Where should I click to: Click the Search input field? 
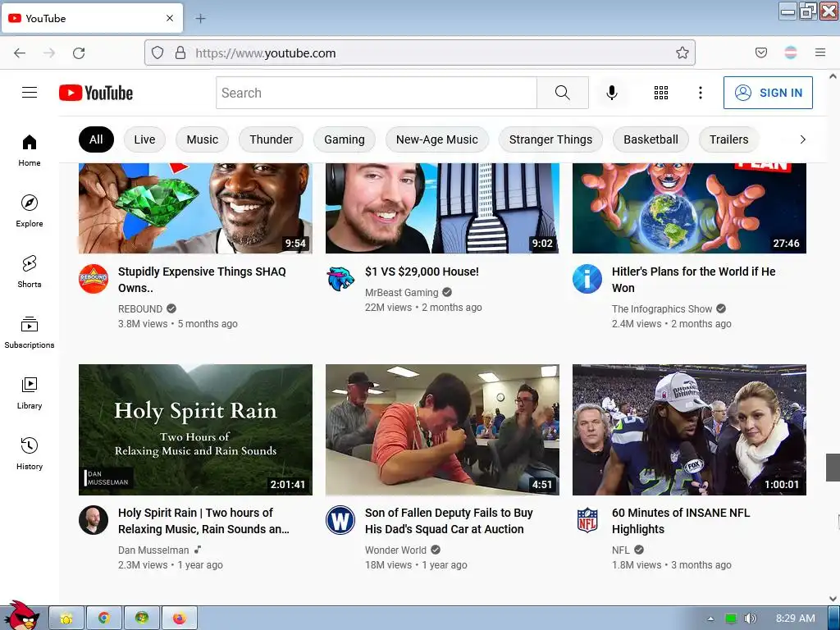[377, 93]
